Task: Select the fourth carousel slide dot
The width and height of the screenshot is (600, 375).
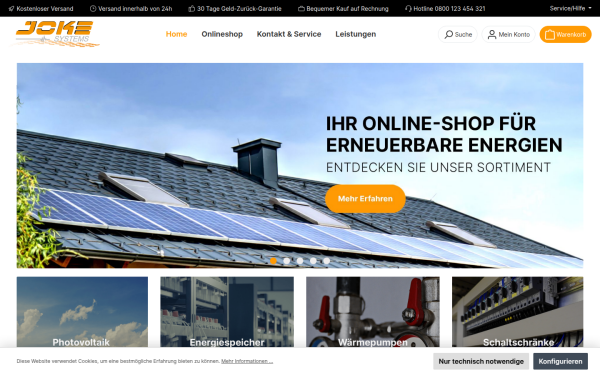Action: 313,261
